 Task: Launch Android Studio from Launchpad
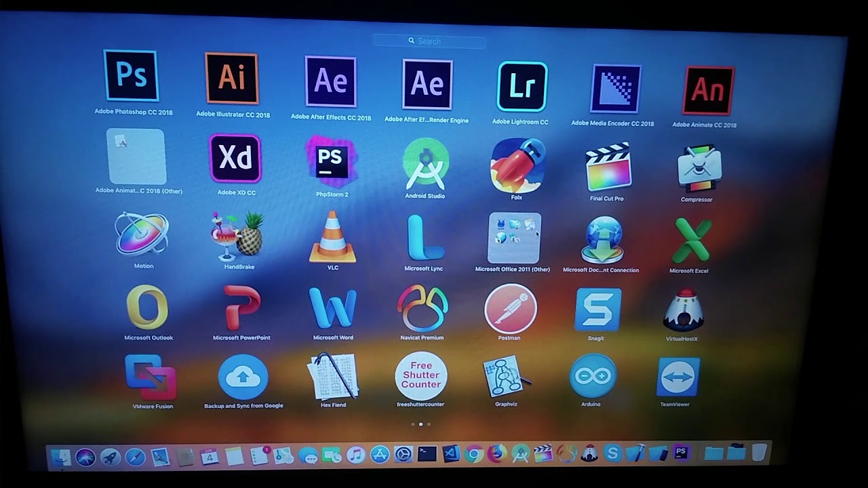tap(425, 163)
